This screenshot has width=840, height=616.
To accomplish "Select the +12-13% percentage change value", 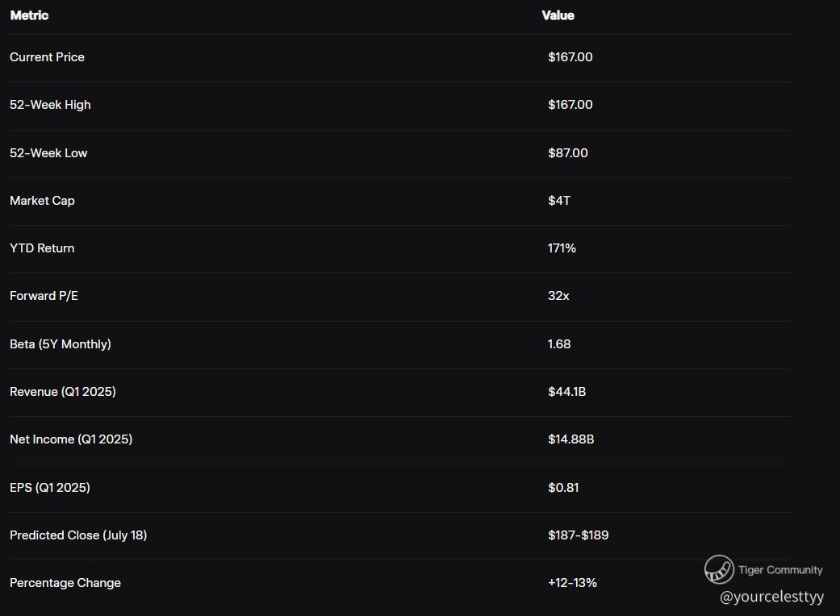I will pyautogui.click(x=572, y=583).
